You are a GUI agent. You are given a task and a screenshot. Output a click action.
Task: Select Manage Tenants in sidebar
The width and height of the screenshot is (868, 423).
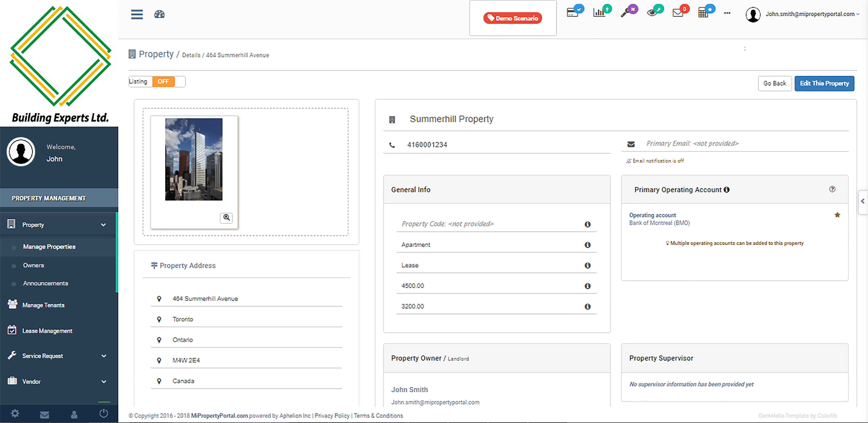pyautogui.click(x=43, y=305)
